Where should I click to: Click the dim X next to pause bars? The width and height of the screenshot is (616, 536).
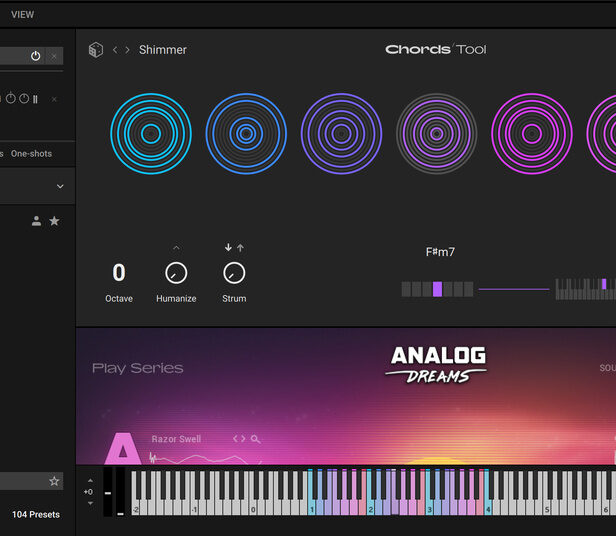[54, 99]
